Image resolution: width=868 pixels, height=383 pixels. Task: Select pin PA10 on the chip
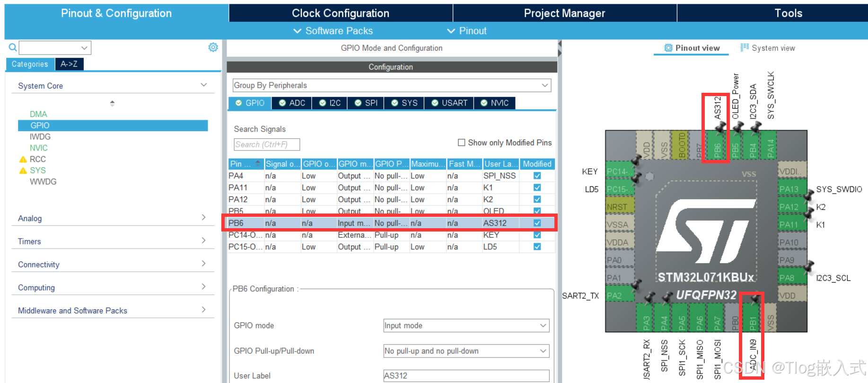(x=792, y=242)
